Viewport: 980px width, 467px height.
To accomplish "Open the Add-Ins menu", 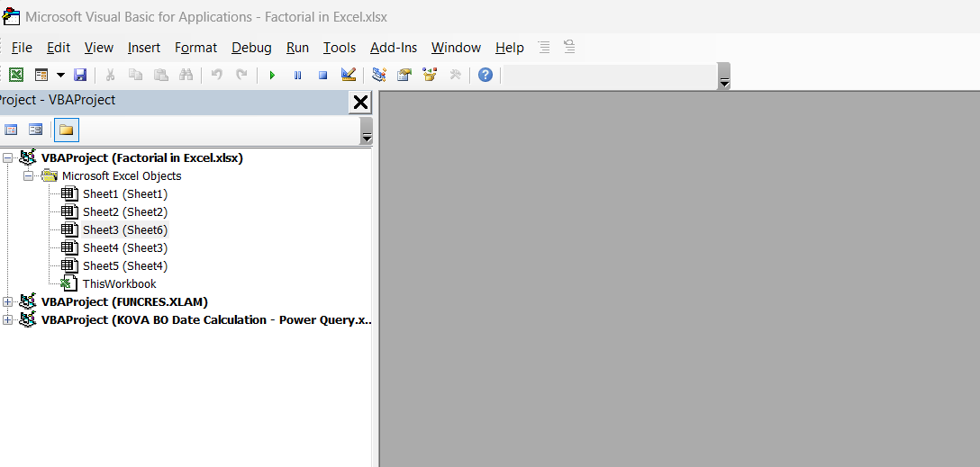I will [393, 48].
